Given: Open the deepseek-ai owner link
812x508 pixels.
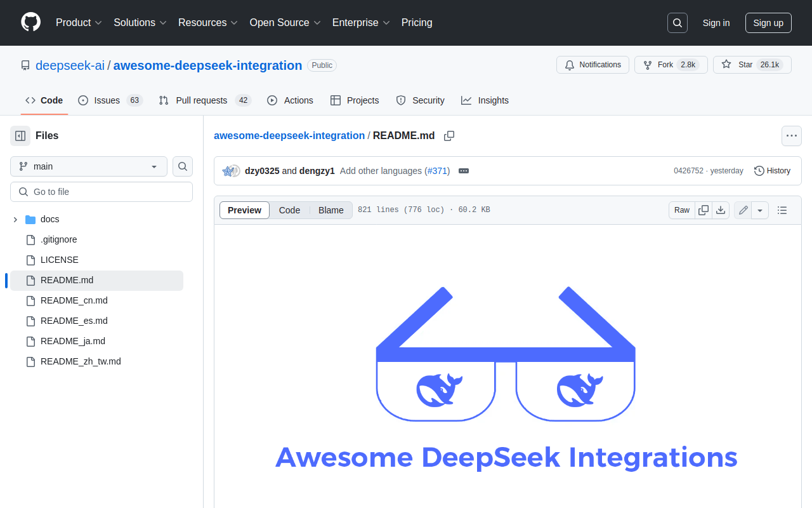Looking at the screenshot, I should click(x=70, y=65).
